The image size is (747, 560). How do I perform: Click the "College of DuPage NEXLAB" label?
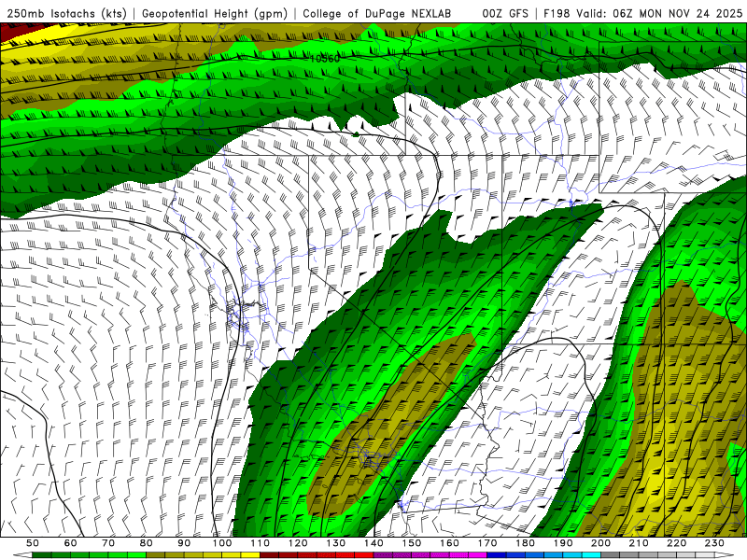[377, 14]
